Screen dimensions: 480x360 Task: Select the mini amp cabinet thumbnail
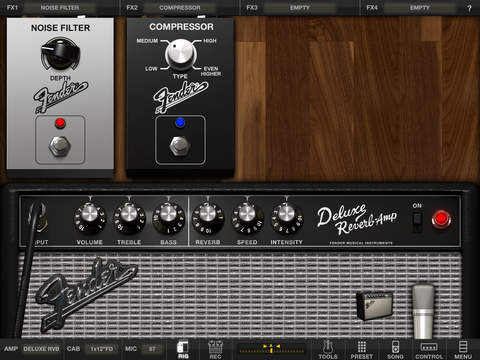tap(374, 305)
